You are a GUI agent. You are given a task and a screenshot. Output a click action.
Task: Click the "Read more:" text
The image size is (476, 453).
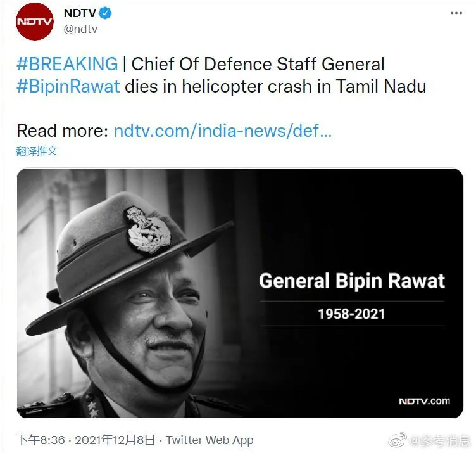(x=62, y=131)
